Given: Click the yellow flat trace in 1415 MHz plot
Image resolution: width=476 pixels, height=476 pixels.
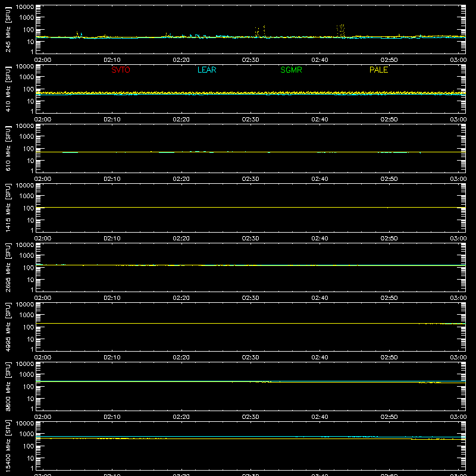Looking at the screenshot, I should coord(250,207).
